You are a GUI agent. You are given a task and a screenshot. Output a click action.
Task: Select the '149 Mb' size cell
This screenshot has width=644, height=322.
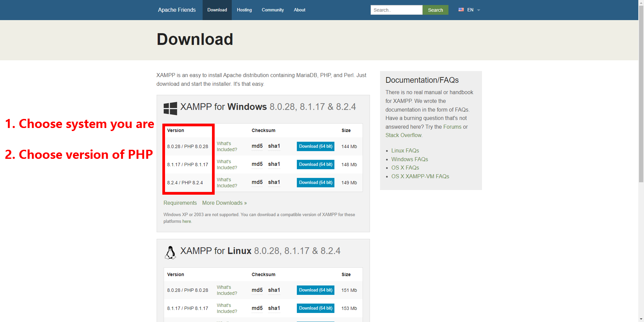pyautogui.click(x=349, y=183)
